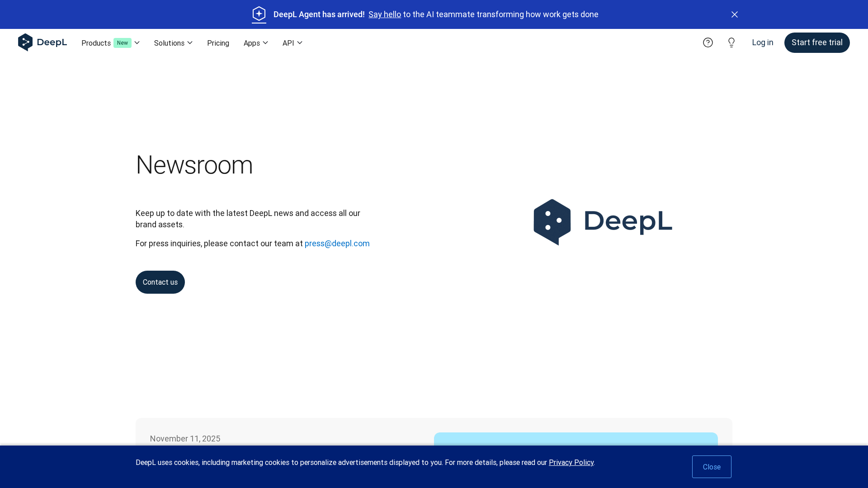Screen dimensions: 868x488
Task: Follow the Say hello banner link
Action: 384,14
